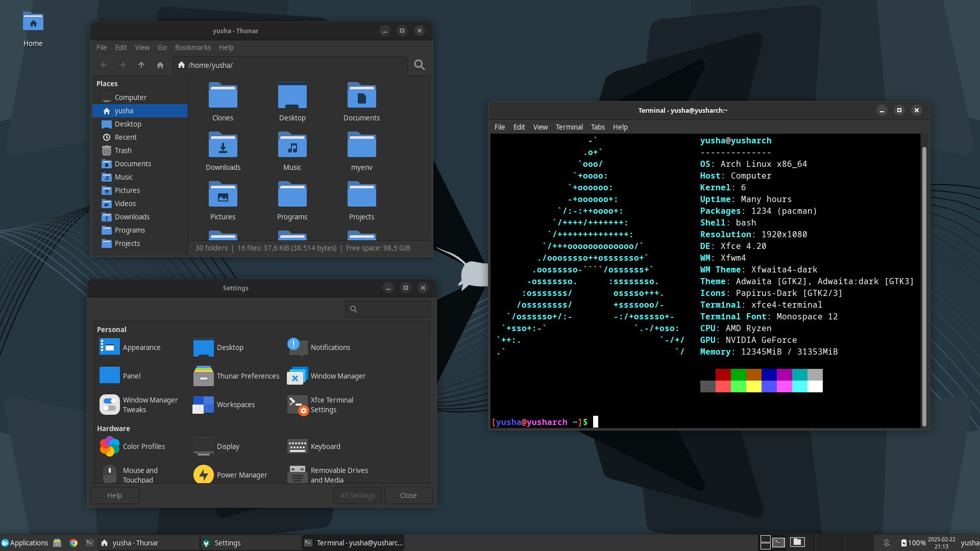Open Applications menu in the panel

tap(24, 543)
